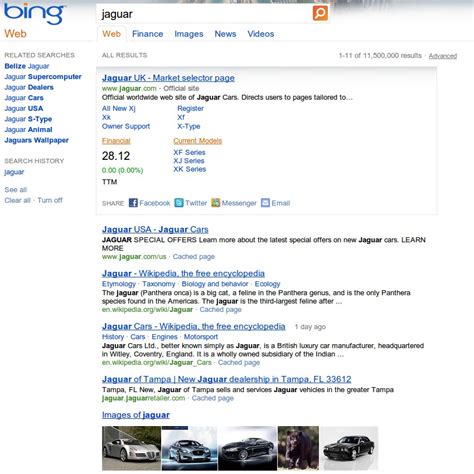
Task: Open Jaguar UK - Market selector page
Action: tap(168, 78)
